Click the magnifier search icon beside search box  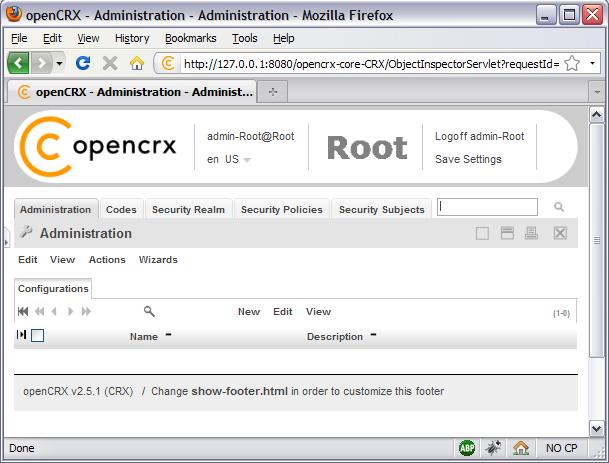click(559, 207)
